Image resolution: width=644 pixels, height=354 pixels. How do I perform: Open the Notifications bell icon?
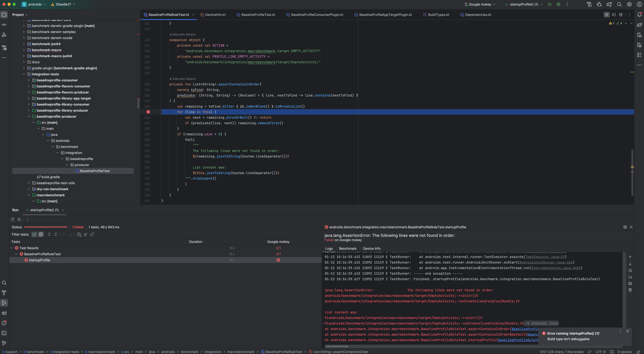pos(639,14)
